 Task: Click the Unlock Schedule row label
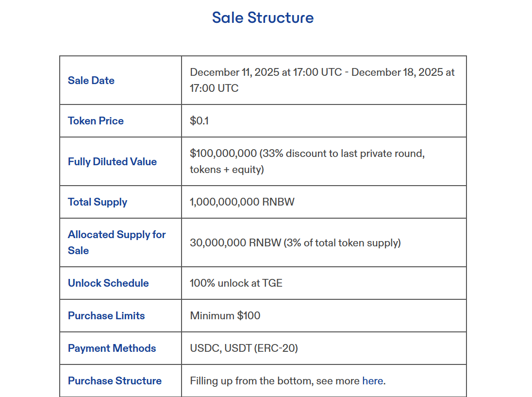pos(108,283)
